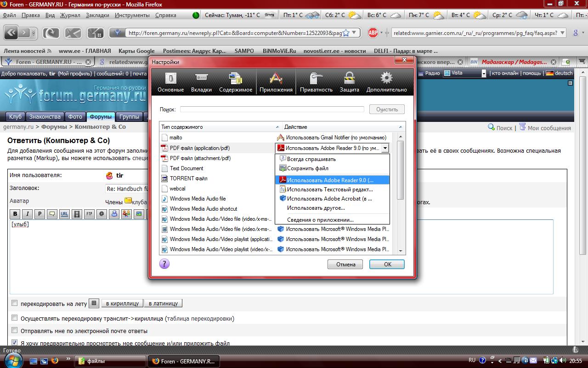The height and width of the screenshot is (368, 588).
Task: Click the Adblock Plus ABP icon
Action: click(373, 33)
